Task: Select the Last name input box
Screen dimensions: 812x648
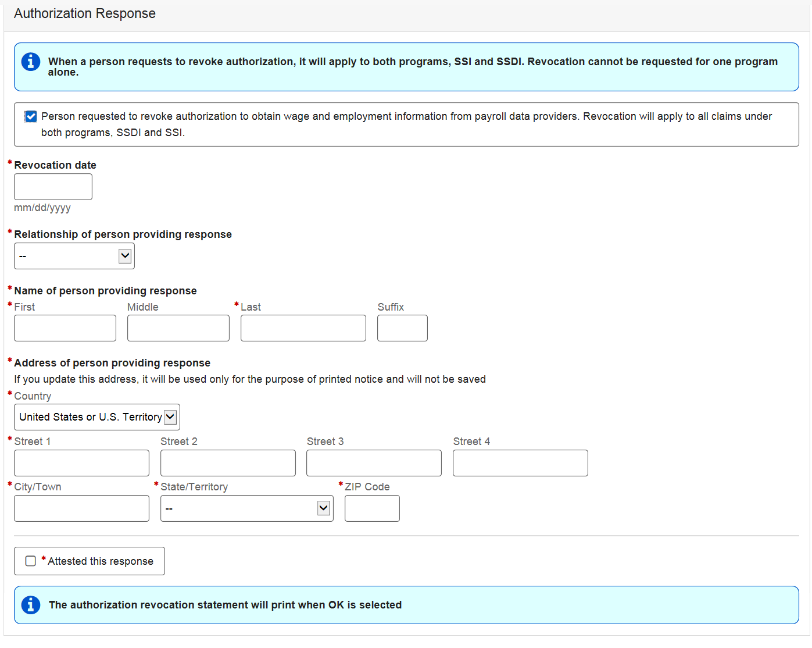Action: point(303,328)
